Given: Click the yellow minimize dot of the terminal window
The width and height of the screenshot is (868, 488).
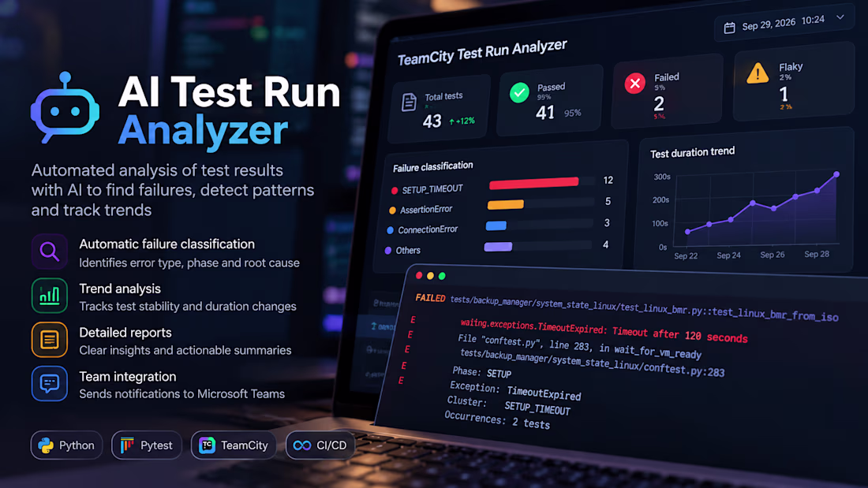Looking at the screenshot, I should point(430,276).
